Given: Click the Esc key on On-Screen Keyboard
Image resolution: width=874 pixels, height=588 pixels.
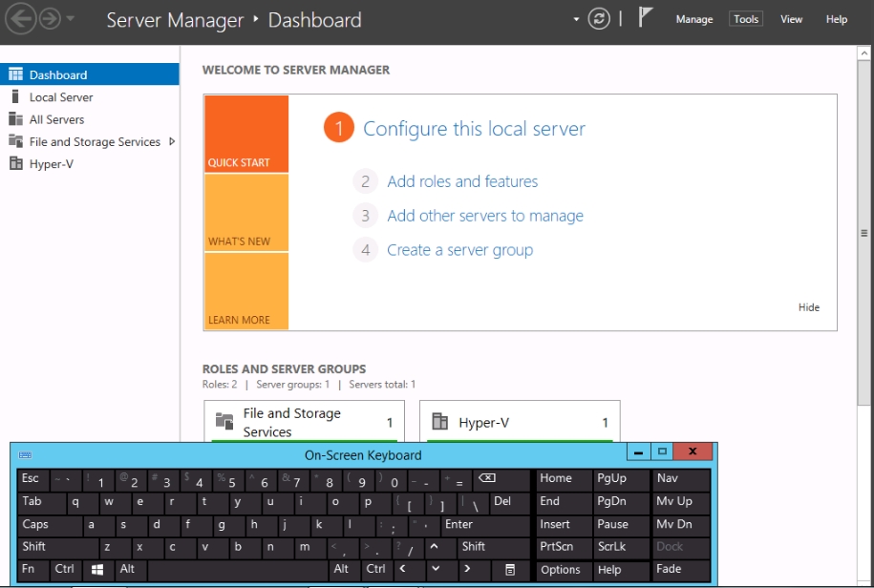Looking at the screenshot, I should pyautogui.click(x=33, y=479).
